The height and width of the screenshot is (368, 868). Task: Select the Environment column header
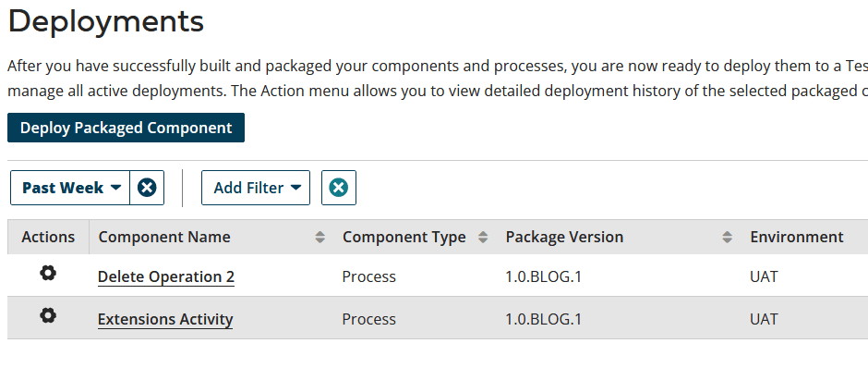797,238
